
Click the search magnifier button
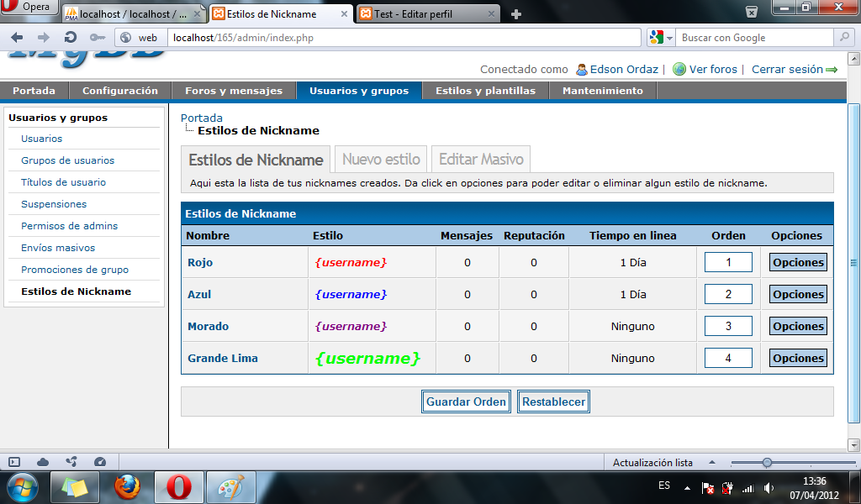coord(843,37)
